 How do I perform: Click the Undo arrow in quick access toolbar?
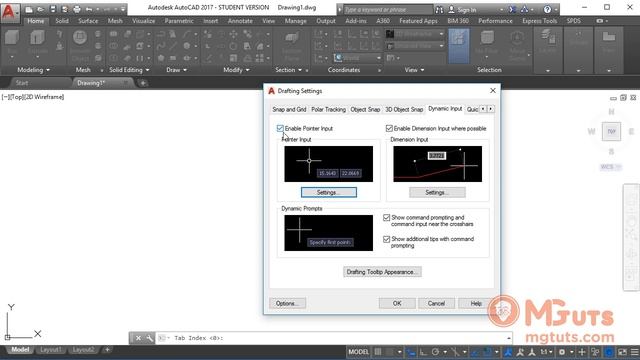pos(89,9)
